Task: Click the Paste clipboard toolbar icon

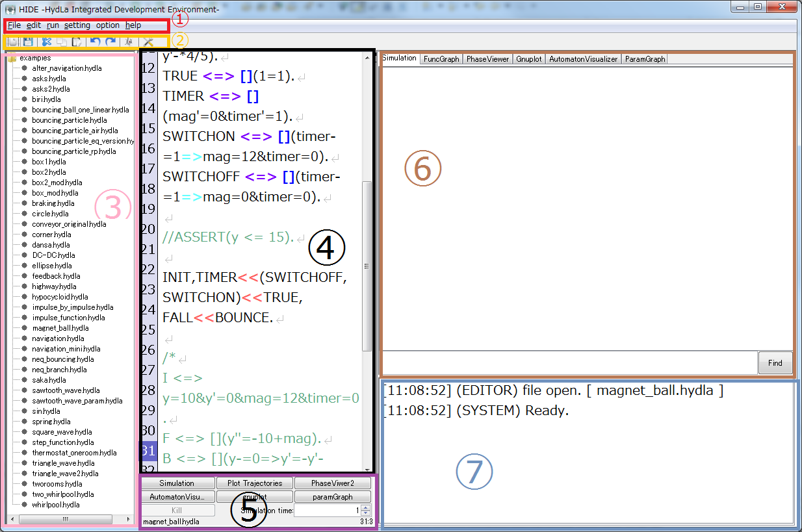Action: pos(77,42)
